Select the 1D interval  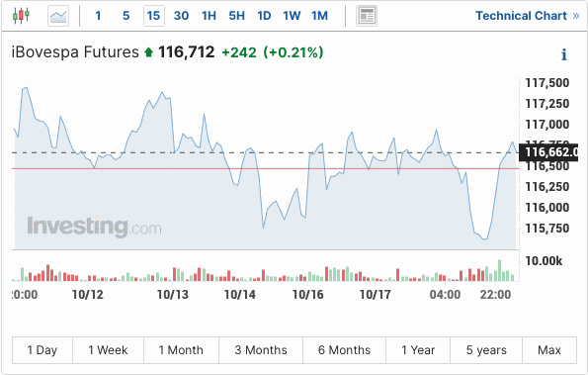tap(264, 16)
